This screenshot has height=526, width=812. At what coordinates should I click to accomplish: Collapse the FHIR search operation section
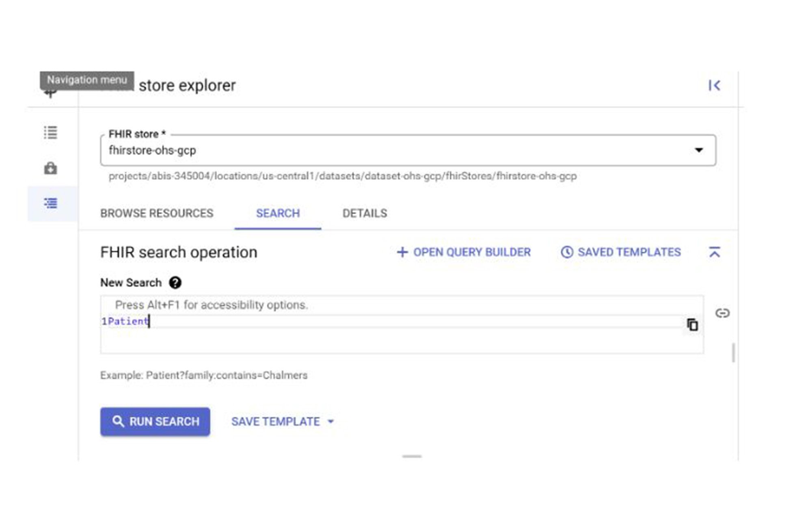pos(715,252)
